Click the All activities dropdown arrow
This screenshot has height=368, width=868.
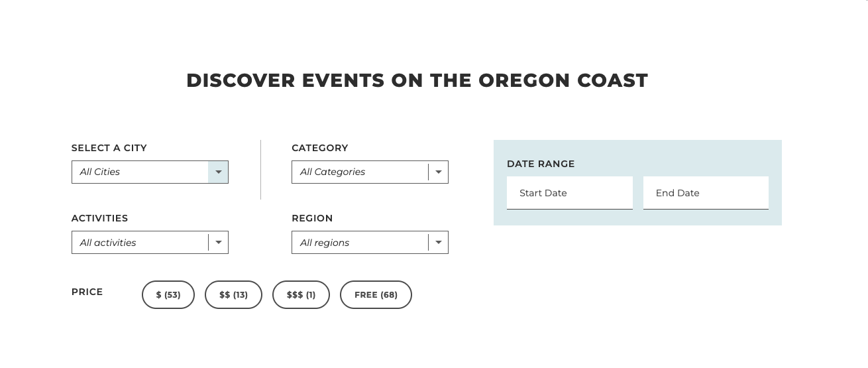coord(218,243)
